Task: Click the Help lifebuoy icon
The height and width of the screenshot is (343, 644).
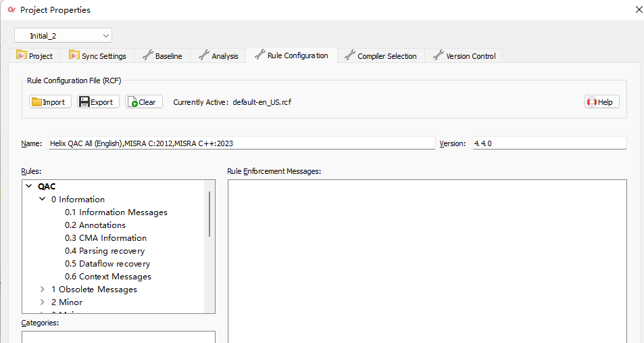Action: [592, 102]
